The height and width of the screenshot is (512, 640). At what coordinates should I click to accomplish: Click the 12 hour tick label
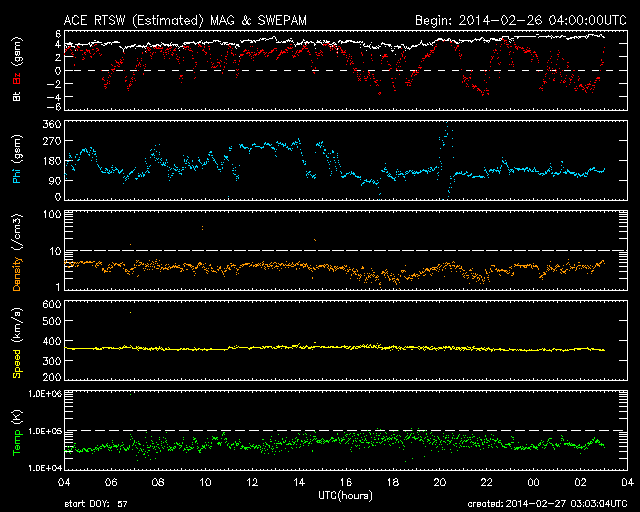coord(253,482)
